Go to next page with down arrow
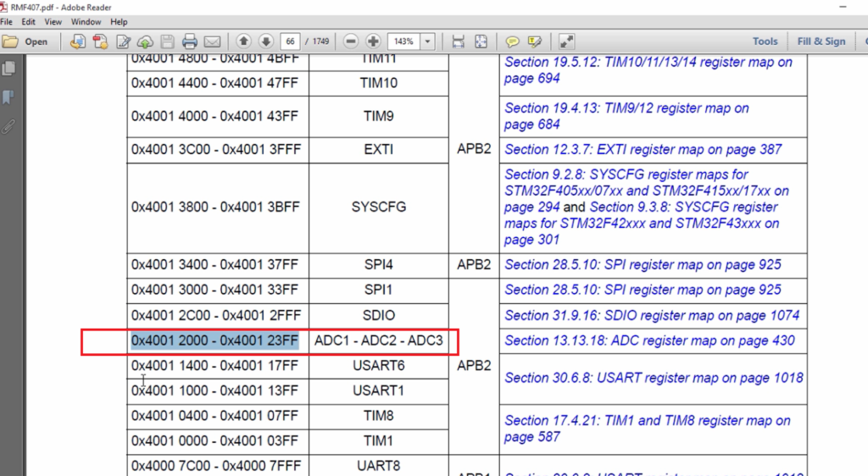868x476 pixels. pyautogui.click(x=265, y=42)
